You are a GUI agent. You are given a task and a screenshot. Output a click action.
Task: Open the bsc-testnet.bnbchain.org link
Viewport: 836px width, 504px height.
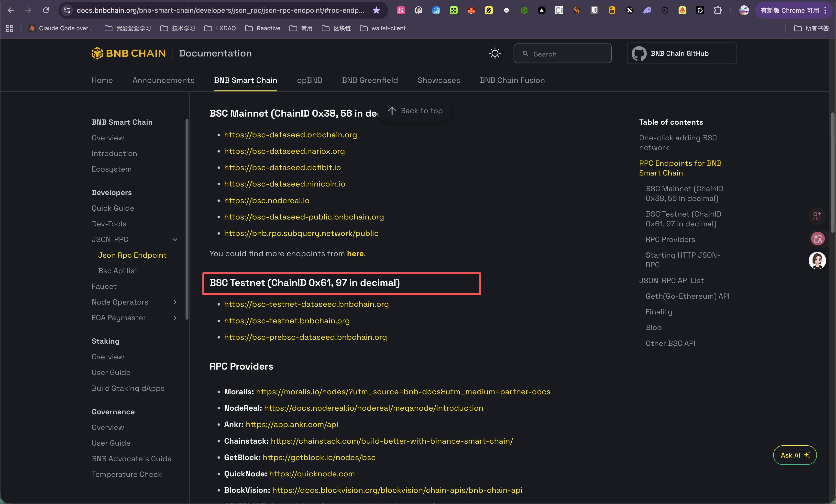287,320
